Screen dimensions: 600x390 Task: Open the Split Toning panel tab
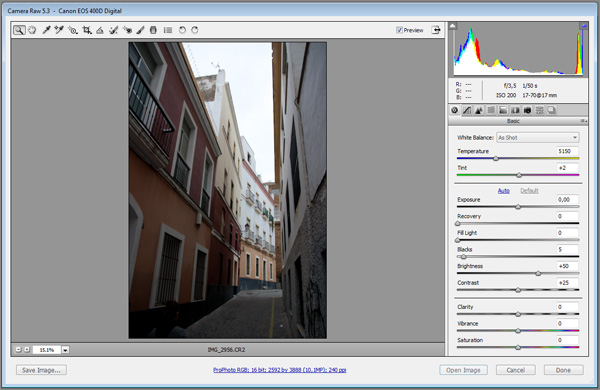(x=503, y=110)
